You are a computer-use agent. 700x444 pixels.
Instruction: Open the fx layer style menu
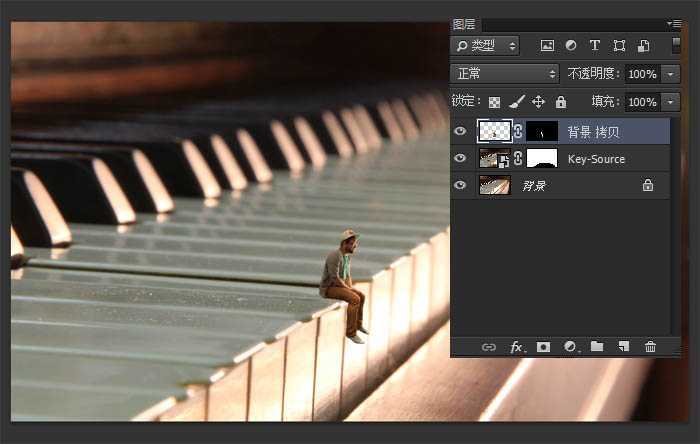[x=517, y=347]
